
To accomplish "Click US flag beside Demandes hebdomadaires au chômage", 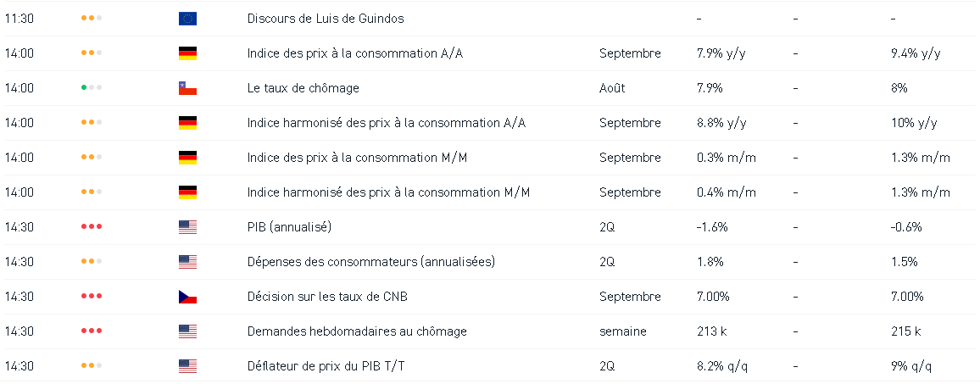I will click(187, 331).
